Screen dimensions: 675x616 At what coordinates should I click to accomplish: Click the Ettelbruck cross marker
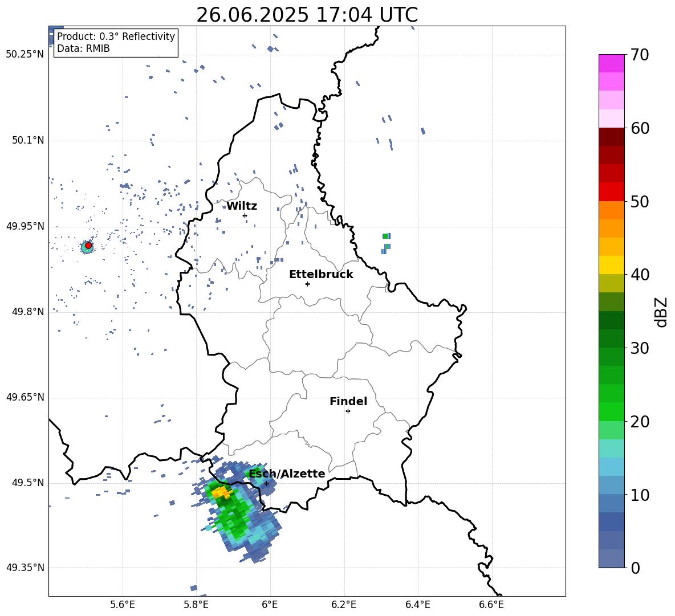pos(307,284)
